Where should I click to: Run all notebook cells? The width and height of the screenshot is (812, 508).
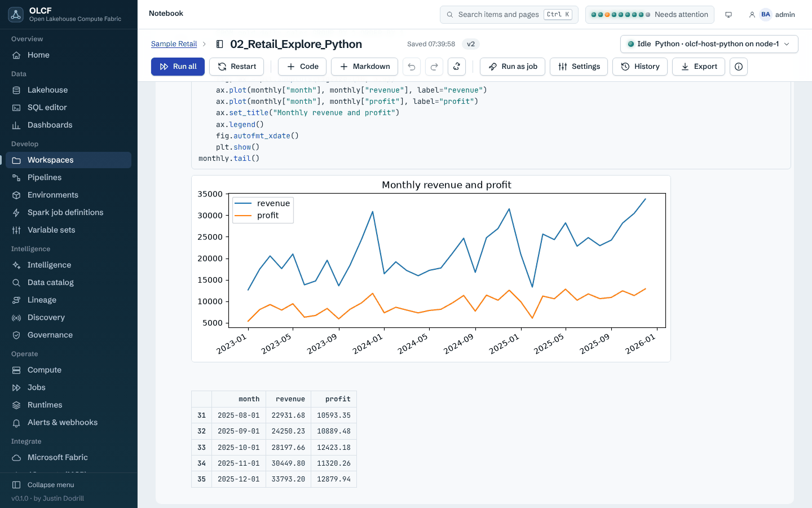[x=178, y=67]
